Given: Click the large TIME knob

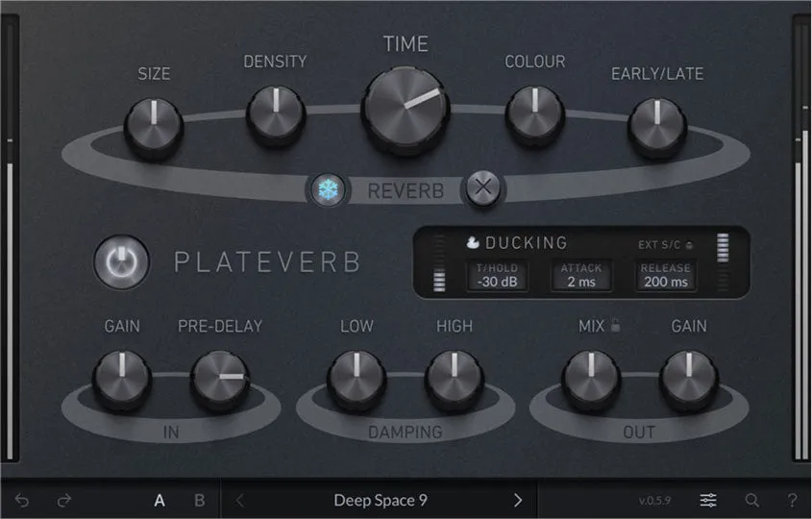Looking at the screenshot, I should click(406, 111).
